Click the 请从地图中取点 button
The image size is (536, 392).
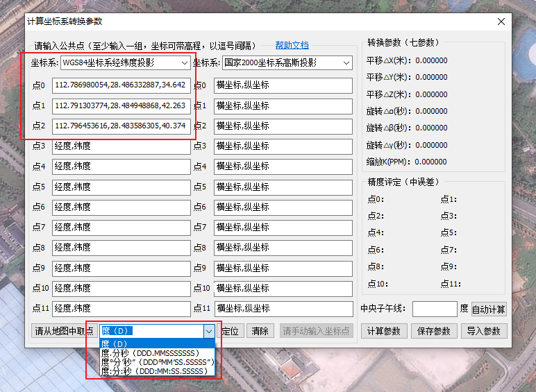tap(64, 331)
